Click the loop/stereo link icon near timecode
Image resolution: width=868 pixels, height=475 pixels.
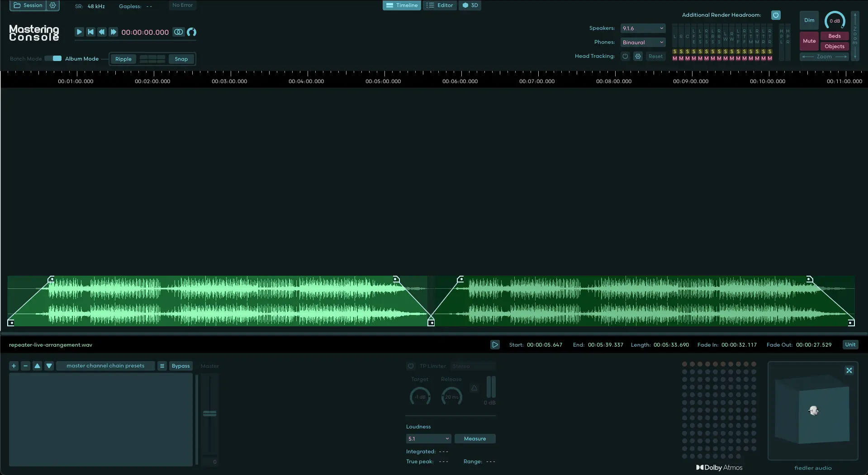tap(178, 32)
